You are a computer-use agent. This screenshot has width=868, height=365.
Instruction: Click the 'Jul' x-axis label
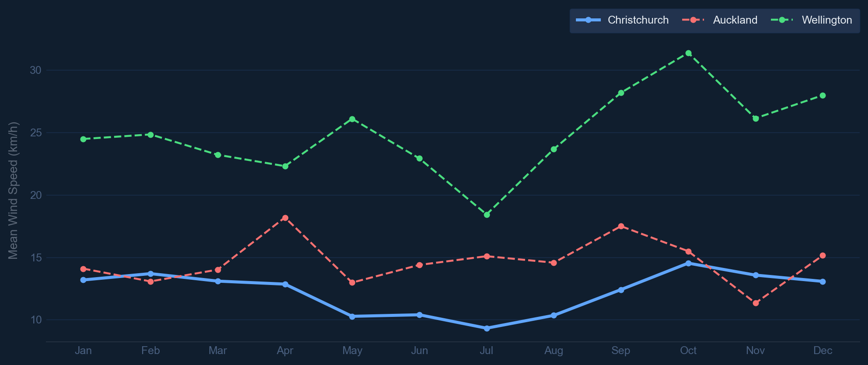(487, 351)
